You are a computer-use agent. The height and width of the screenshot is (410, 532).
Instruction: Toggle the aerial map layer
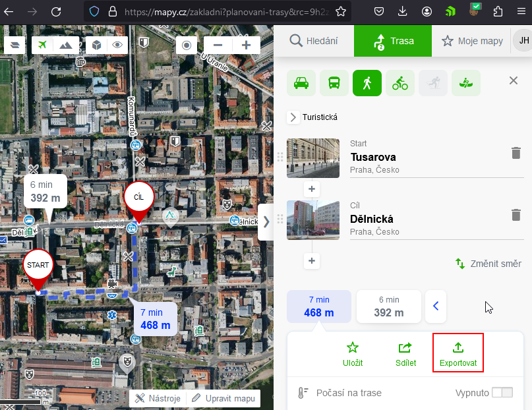(x=44, y=45)
